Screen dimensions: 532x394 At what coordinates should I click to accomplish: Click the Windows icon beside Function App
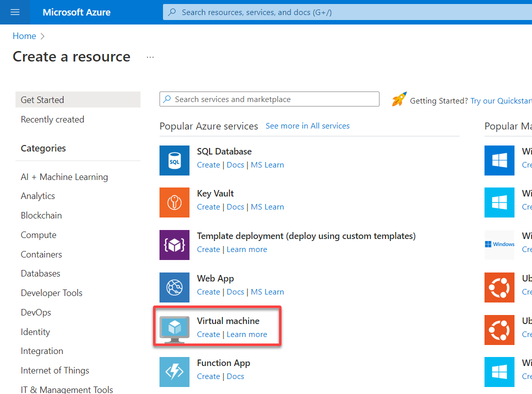[x=499, y=372]
